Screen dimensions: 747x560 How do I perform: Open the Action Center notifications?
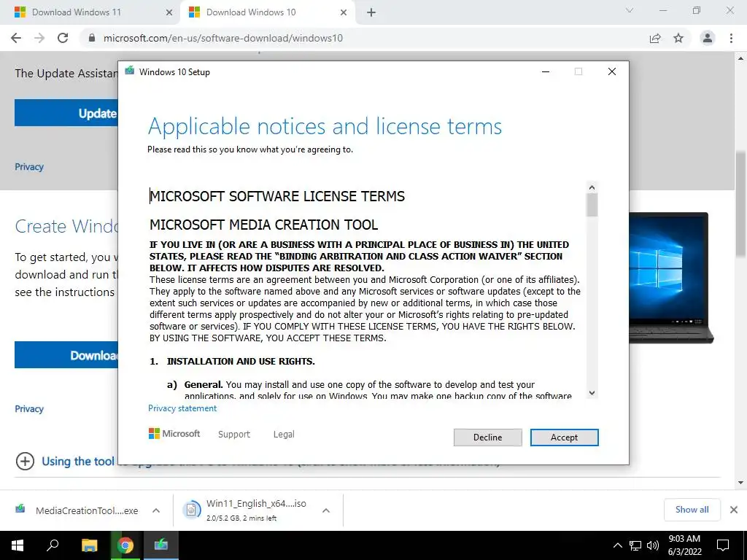click(x=723, y=545)
